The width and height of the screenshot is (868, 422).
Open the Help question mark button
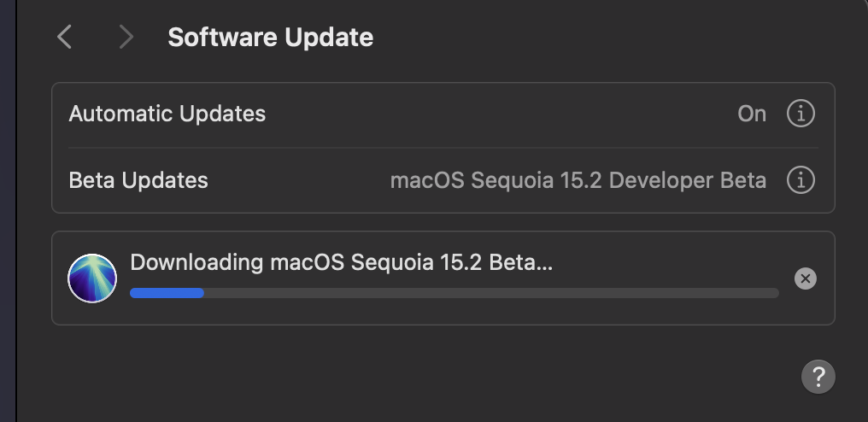[x=818, y=376]
